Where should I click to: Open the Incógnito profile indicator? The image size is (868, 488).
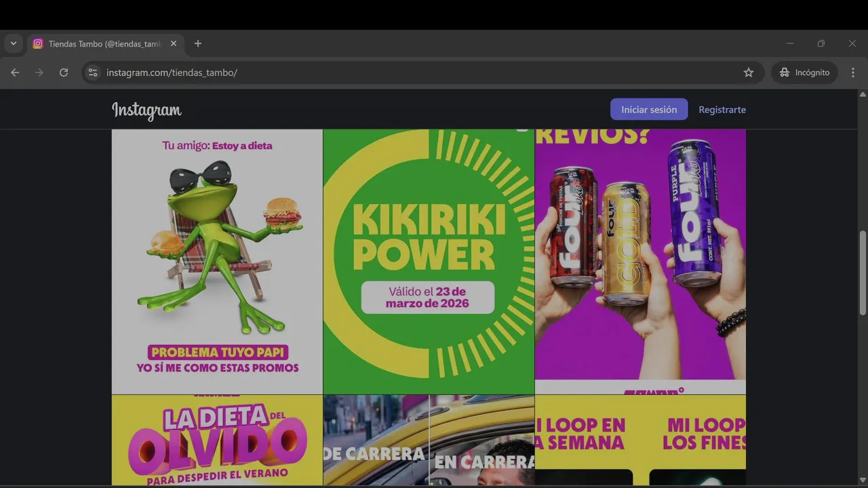point(804,73)
